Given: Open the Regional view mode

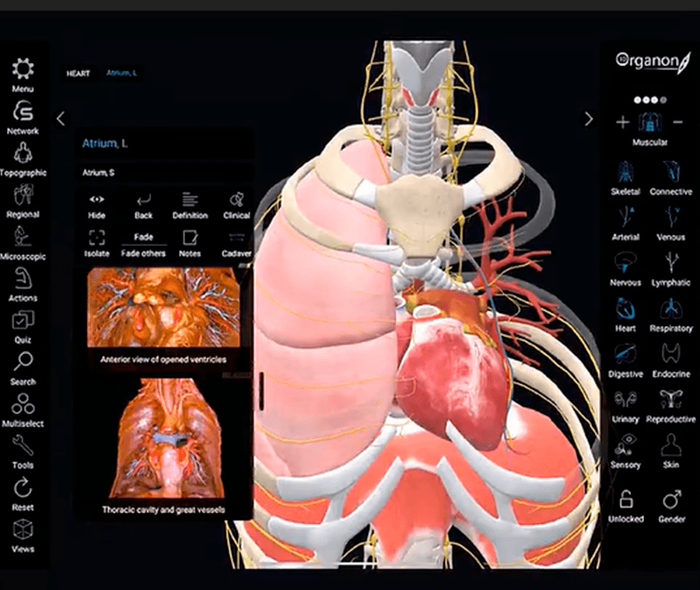Looking at the screenshot, I should [23, 195].
